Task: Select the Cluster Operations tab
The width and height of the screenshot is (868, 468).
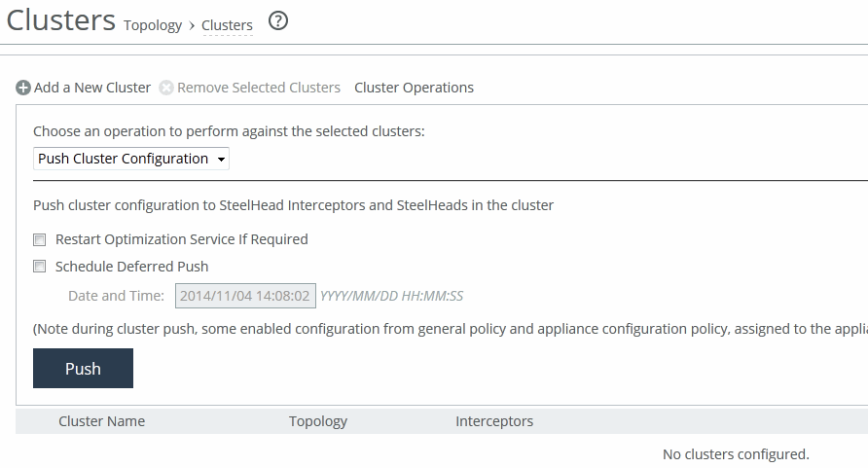Action: click(x=414, y=88)
